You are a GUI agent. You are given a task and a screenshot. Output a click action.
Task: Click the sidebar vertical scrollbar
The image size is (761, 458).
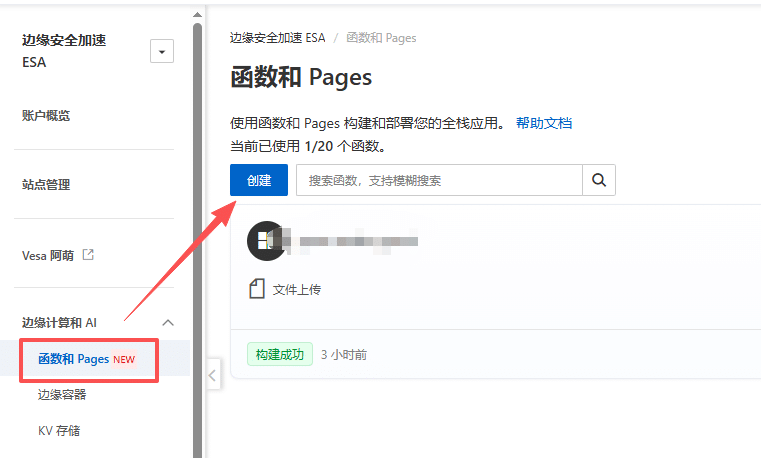click(x=197, y=238)
